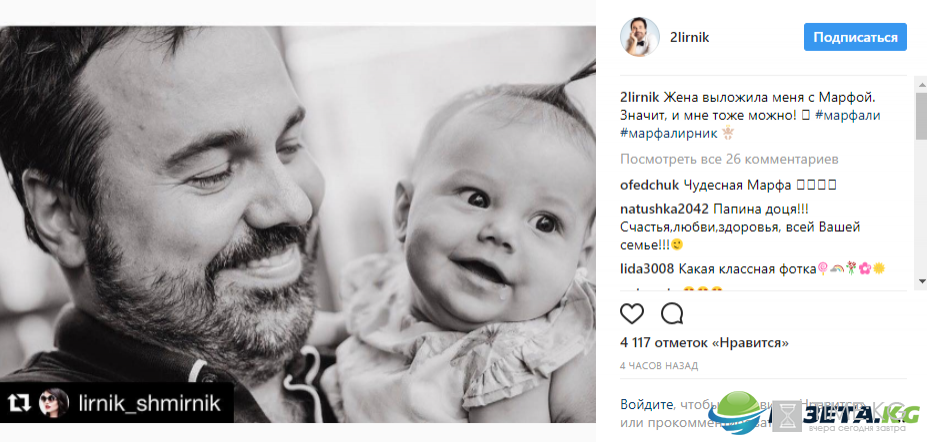
Task: Open 2lirnik profile avatar picture
Action: coord(640,37)
